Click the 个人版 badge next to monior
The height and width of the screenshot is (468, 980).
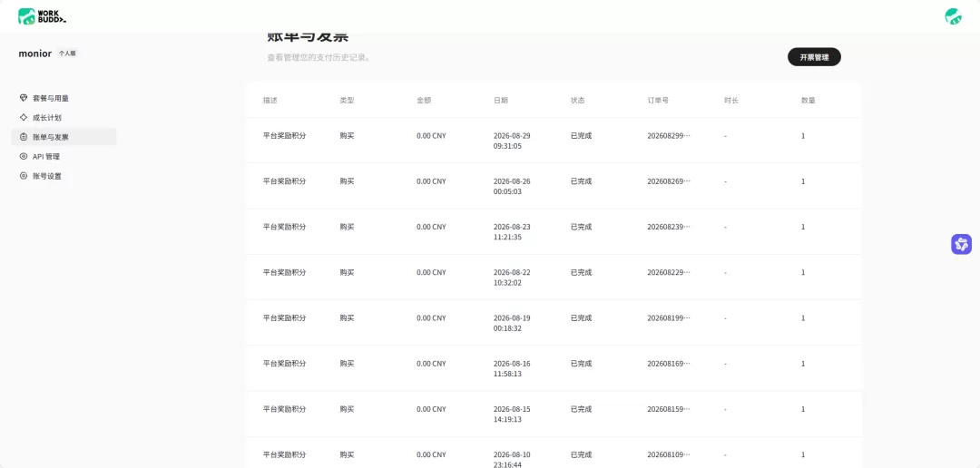(67, 54)
